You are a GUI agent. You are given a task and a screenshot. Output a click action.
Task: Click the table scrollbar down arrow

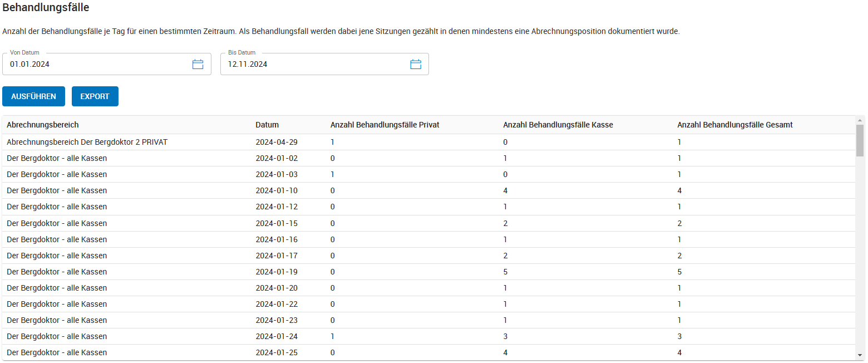860,355
